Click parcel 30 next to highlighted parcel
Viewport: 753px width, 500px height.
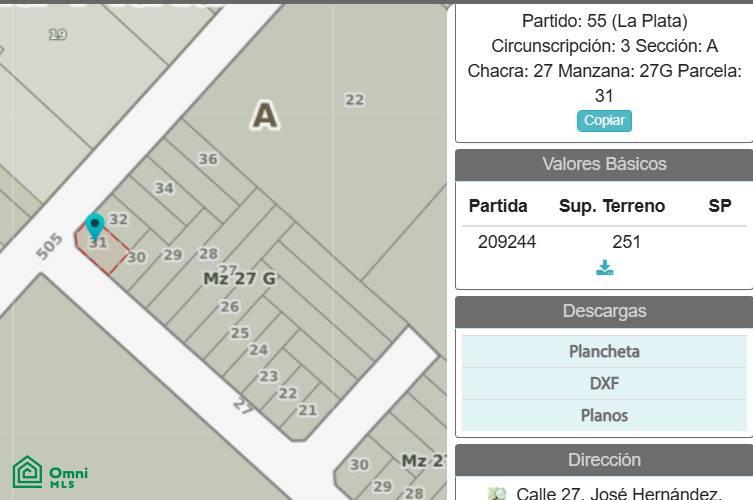[136, 257]
